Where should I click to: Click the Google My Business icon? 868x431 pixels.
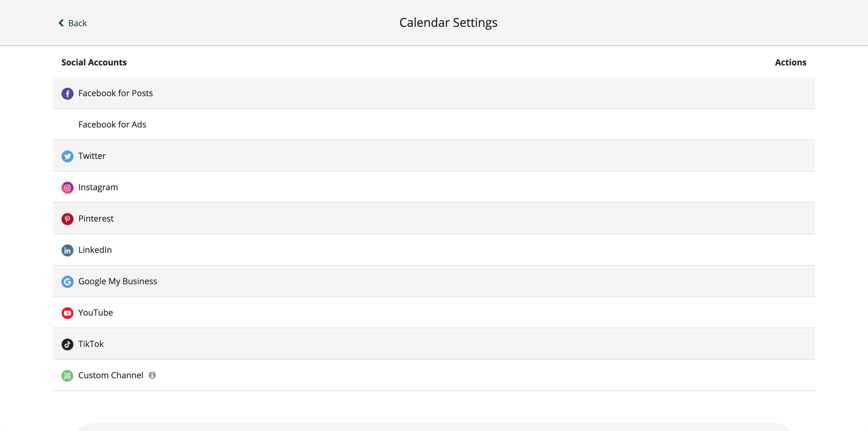tap(68, 282)
